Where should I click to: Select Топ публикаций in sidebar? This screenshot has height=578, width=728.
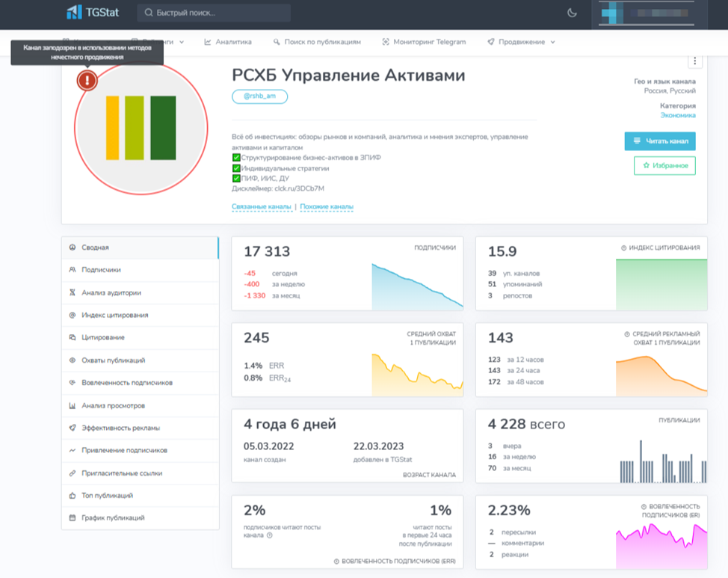tap(140, 495)
